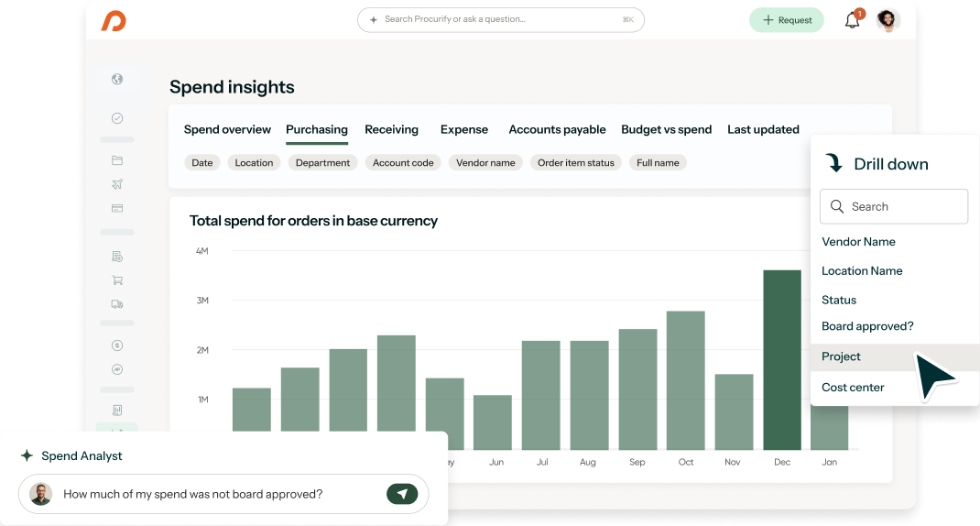
Task: Drill down by Location Name
Action: coord(862,271)
